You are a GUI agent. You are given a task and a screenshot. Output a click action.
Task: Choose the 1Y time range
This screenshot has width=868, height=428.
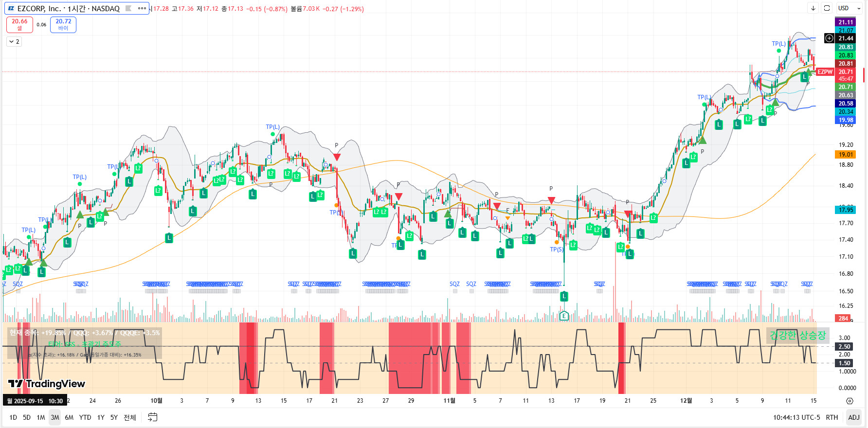click(x=101, y=417)
